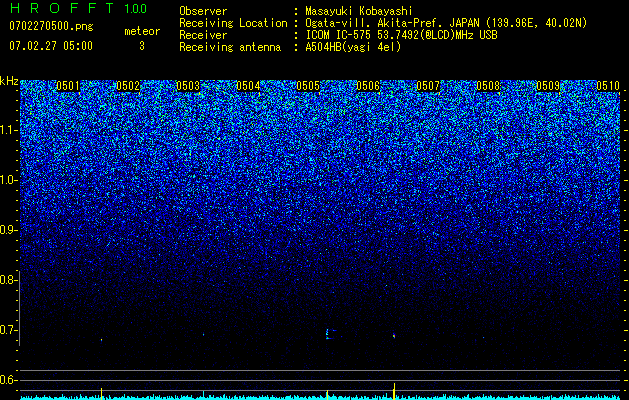The height and width of the screenshot is (400, 629).
Task: Click the 0.9 kHz axis label
Action: [x=8, y=230]
